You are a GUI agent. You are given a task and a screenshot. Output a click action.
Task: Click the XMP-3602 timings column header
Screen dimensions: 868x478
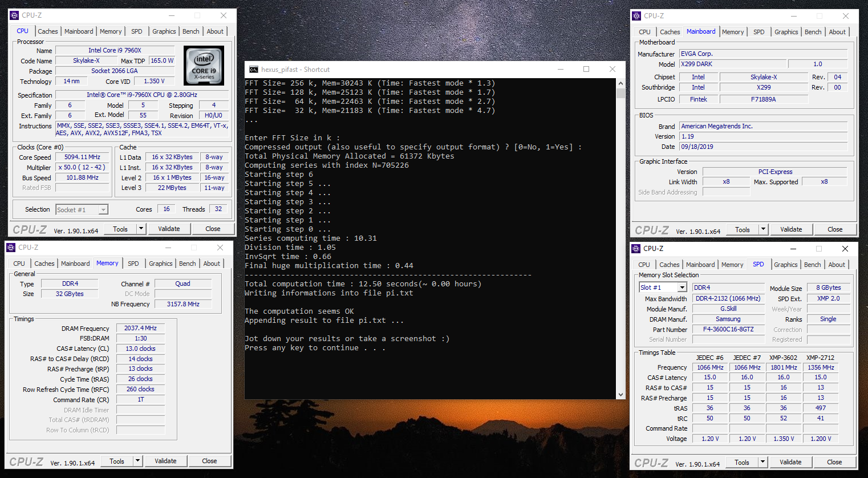click(x=784, y=358)
